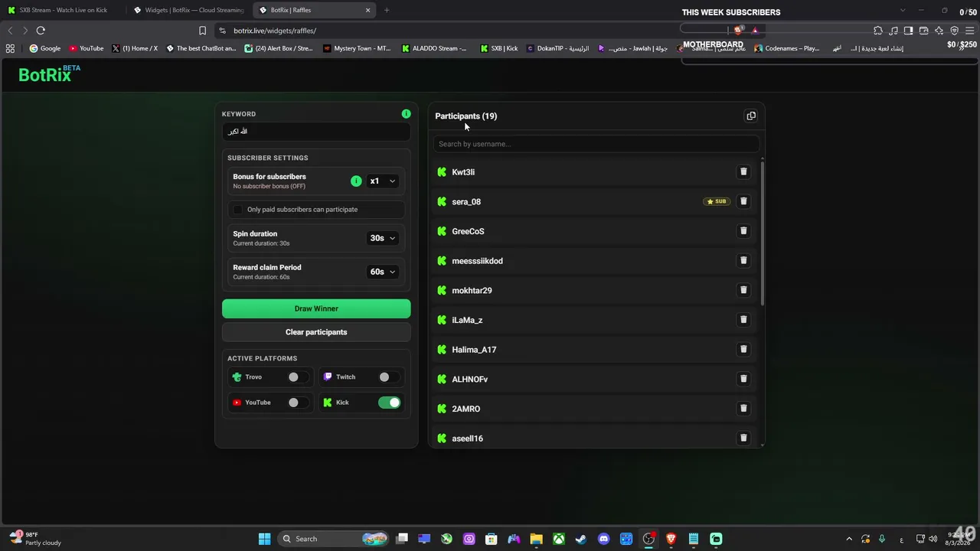
Task: Click SUB badge on sera_08
Action: pos(717,201)
